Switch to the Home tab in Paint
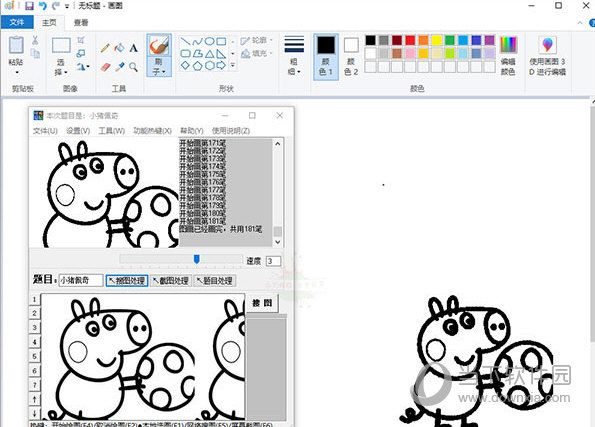 [49, 22]
